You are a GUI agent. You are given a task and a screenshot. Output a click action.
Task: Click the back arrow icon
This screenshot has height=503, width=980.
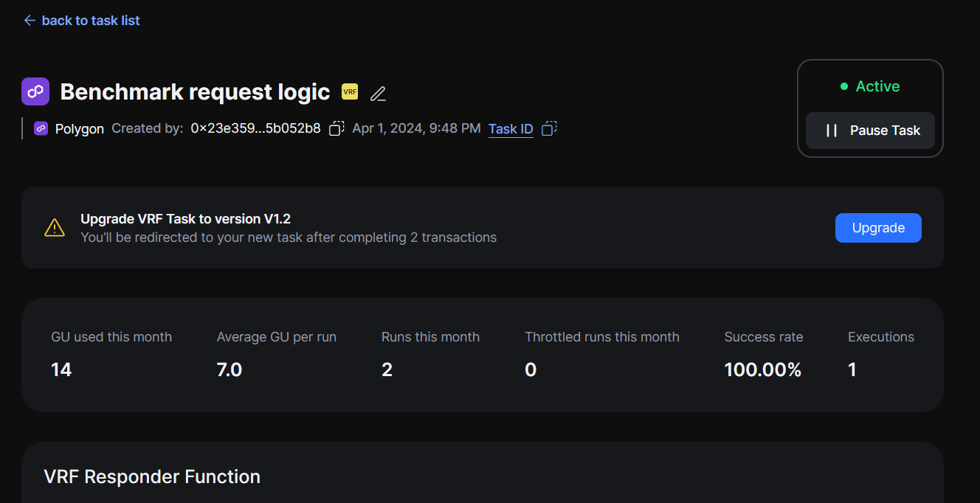click(30, 21)
